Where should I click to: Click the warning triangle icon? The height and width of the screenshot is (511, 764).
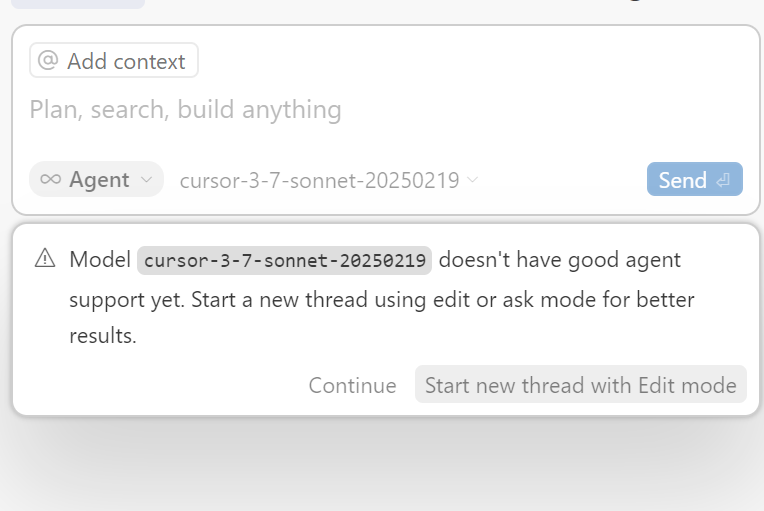click(45, 259)
